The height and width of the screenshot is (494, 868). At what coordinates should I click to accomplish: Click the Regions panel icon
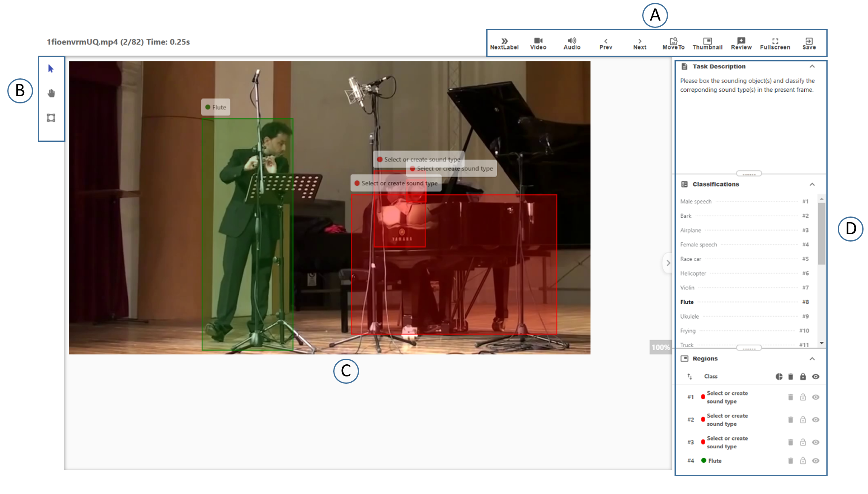[684, 359]
